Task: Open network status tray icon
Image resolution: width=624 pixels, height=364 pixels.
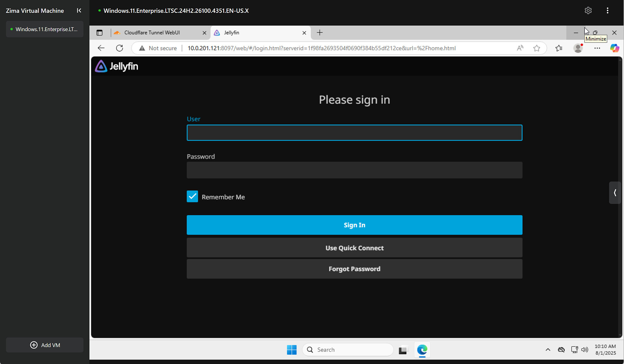Action: tap(574, 350)
